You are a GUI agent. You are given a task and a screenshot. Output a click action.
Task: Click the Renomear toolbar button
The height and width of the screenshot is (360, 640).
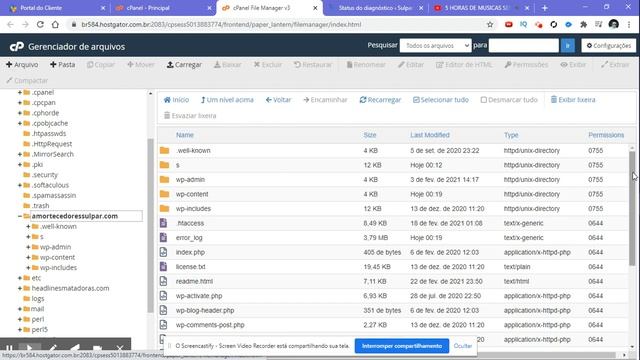tap(366, 64)
